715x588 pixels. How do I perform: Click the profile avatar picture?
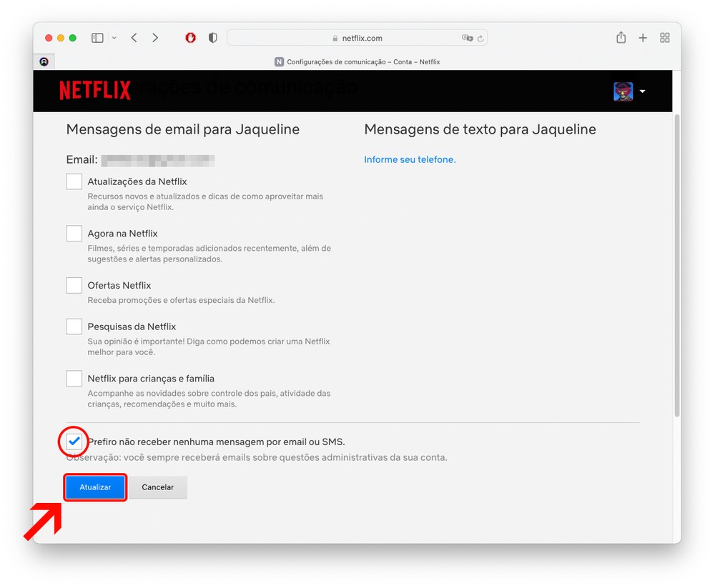623,91
